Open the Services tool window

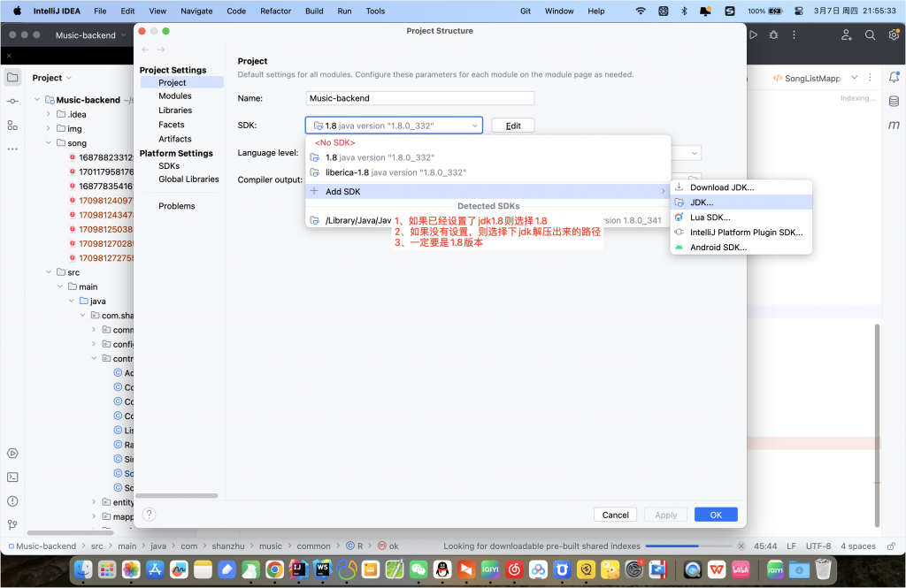click(x=12, y=454)
